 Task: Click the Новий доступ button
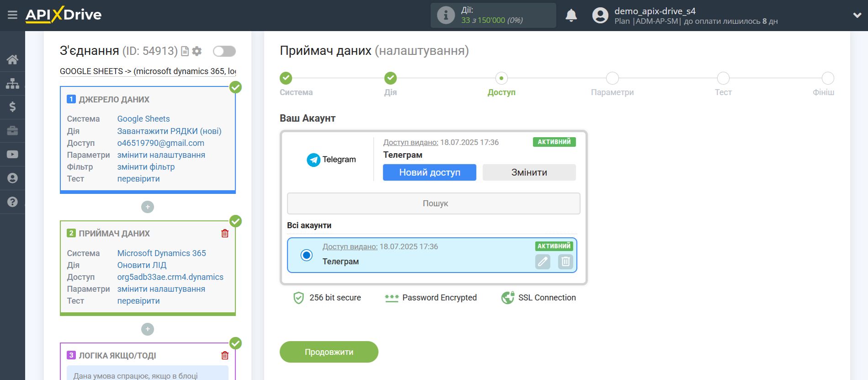coord(429,172)
